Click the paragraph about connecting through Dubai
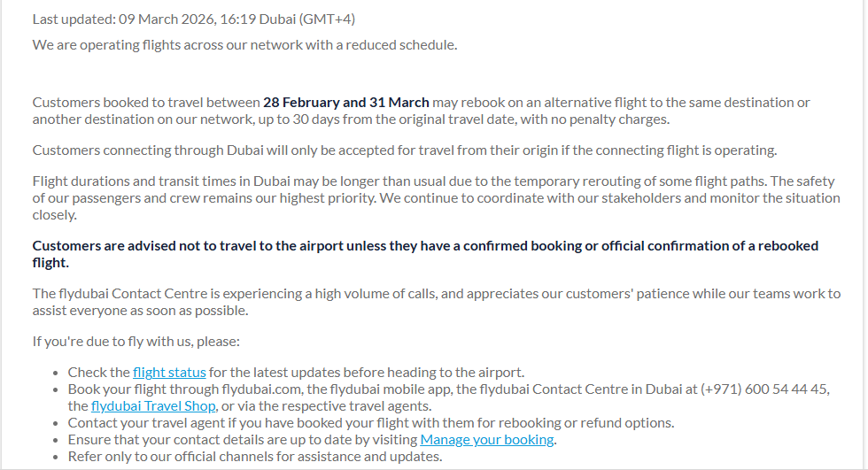 click(404, 150)
